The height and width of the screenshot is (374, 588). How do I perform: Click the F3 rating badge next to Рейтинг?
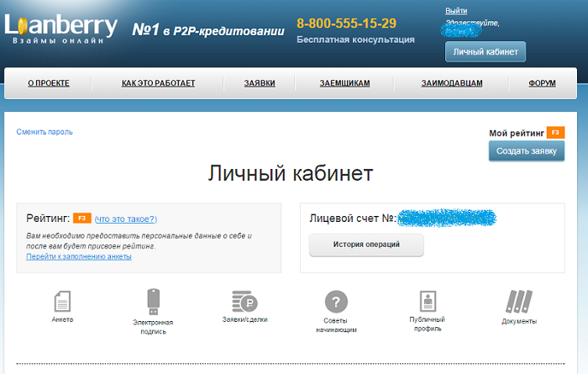pyautogui.click(x=82, y=219)
